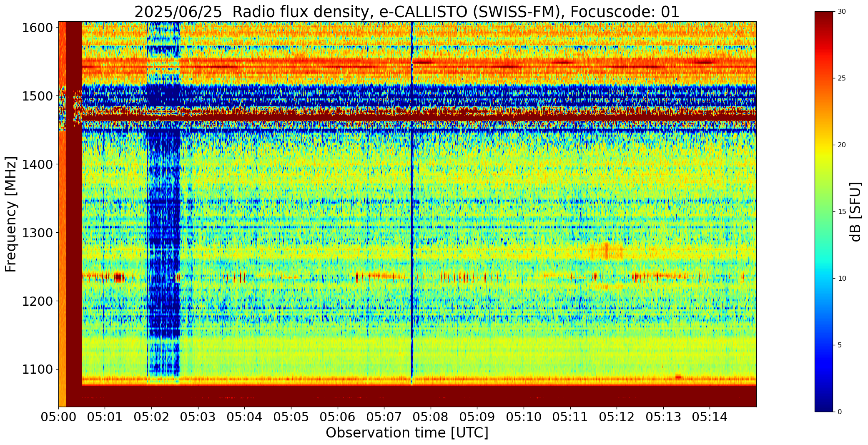The width and height of the screenshot is (868, 445).
Task: Click the dark red vertical stripe just after 05:00
Action: [x=74, y=214]
